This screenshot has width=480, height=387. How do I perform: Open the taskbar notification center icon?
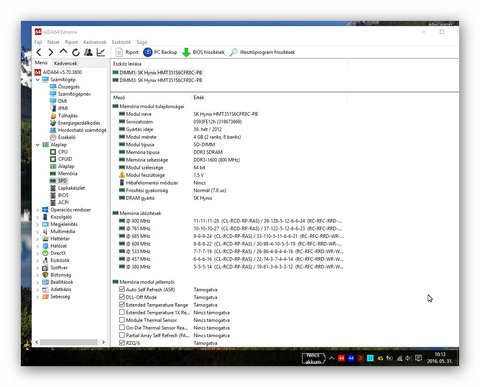419,358
